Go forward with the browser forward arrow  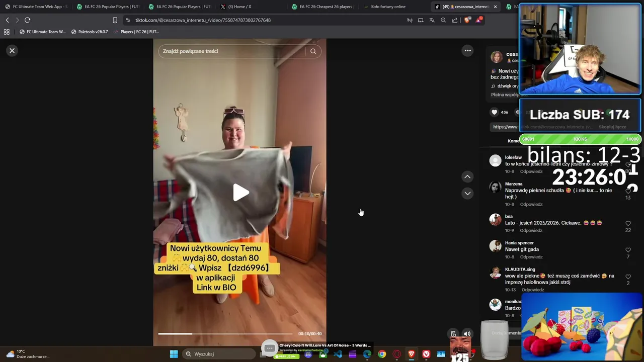pyautogui.click(x=17, y=20)
